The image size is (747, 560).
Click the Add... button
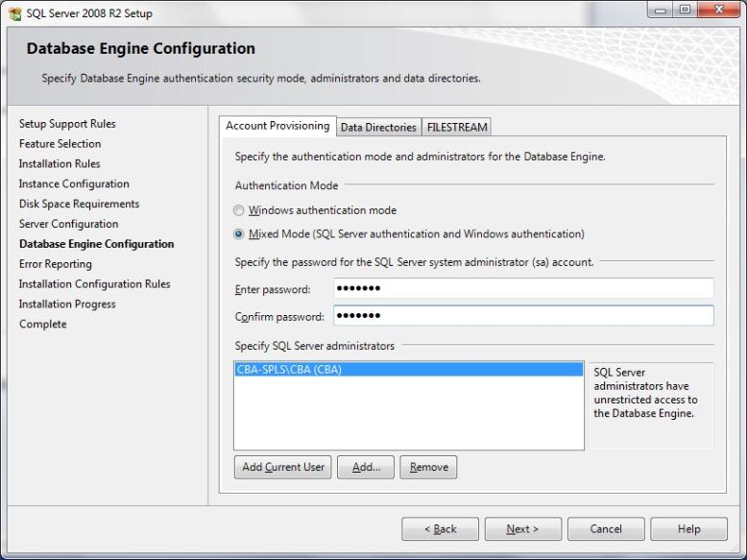[366, 467]
